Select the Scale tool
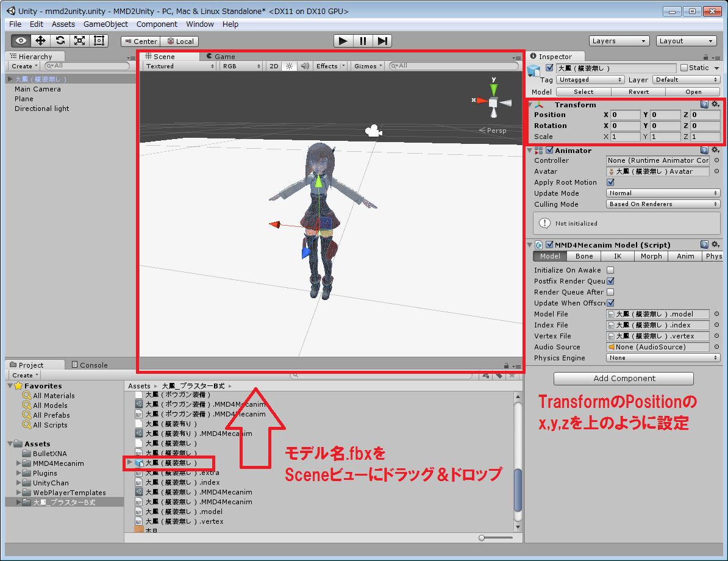This screenshot has width=728, height=561. 79,41
